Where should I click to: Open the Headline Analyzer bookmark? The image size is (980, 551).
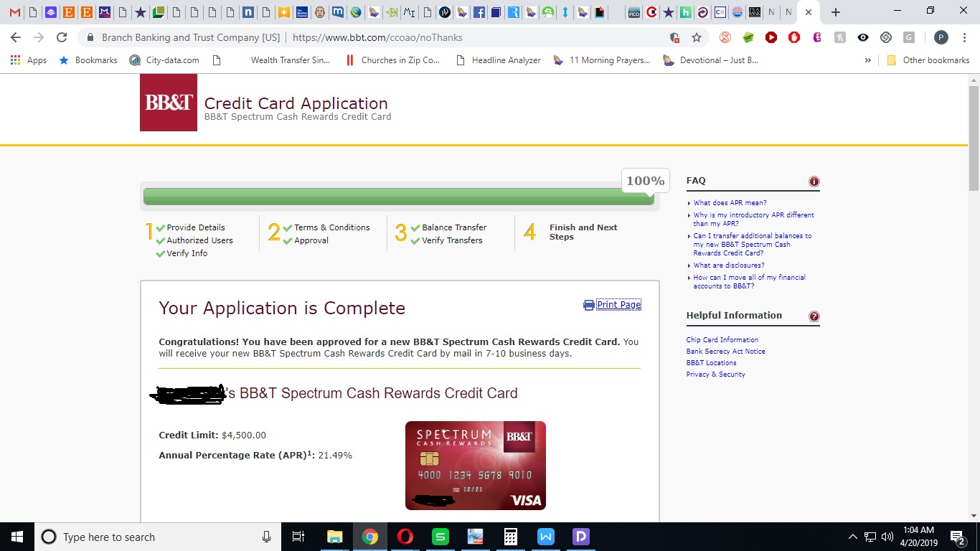(x=499, y=60)
